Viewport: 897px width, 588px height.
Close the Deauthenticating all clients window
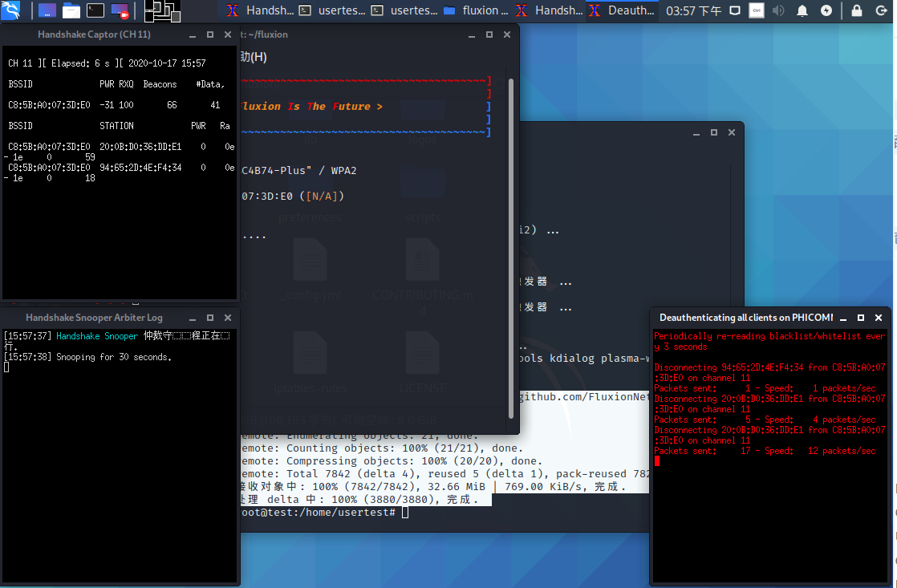(878, 318)
